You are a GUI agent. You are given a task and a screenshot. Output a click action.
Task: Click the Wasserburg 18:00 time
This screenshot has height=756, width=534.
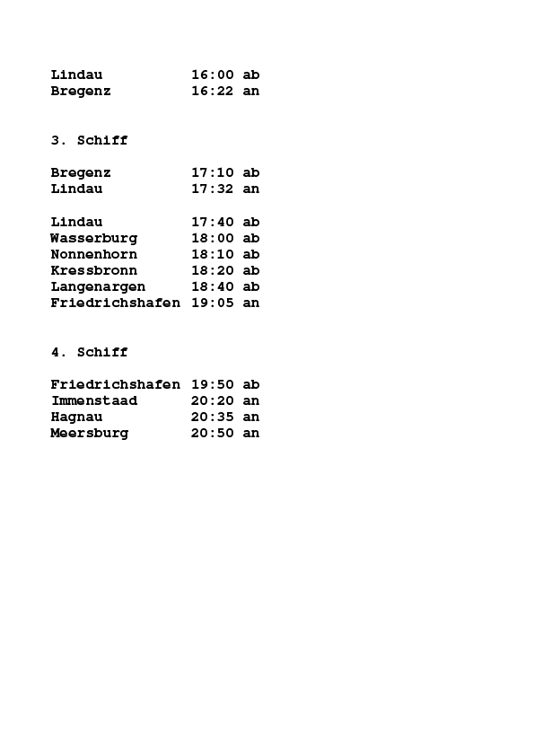[x=213, y=238]
